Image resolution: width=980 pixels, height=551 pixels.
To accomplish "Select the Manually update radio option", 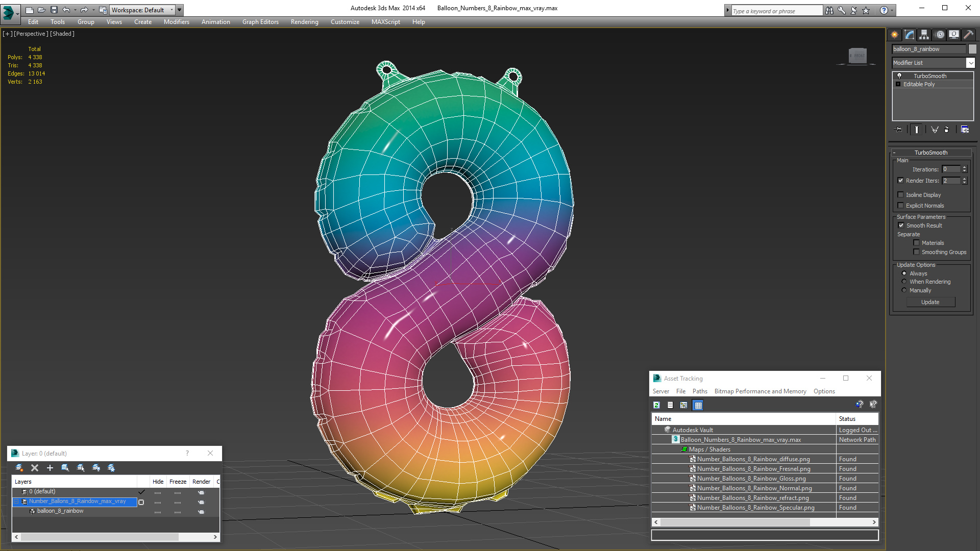I will pos(904,290).
